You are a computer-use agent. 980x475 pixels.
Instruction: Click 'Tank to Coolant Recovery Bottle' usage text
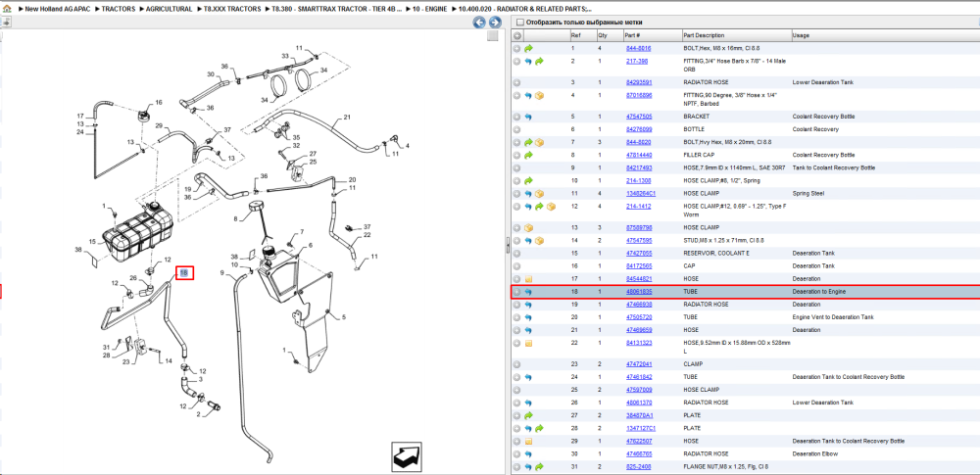(834, 168)
